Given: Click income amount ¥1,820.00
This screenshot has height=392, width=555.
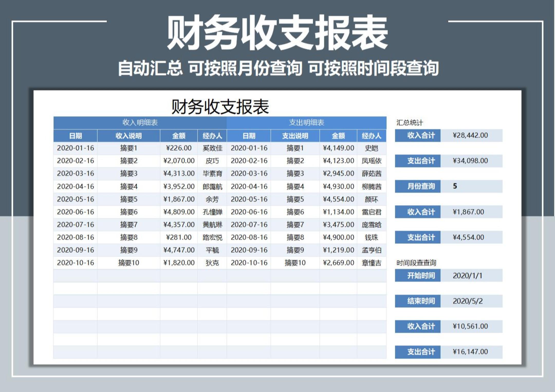Looking at the screenshot, I should click(x=179, y=263).
